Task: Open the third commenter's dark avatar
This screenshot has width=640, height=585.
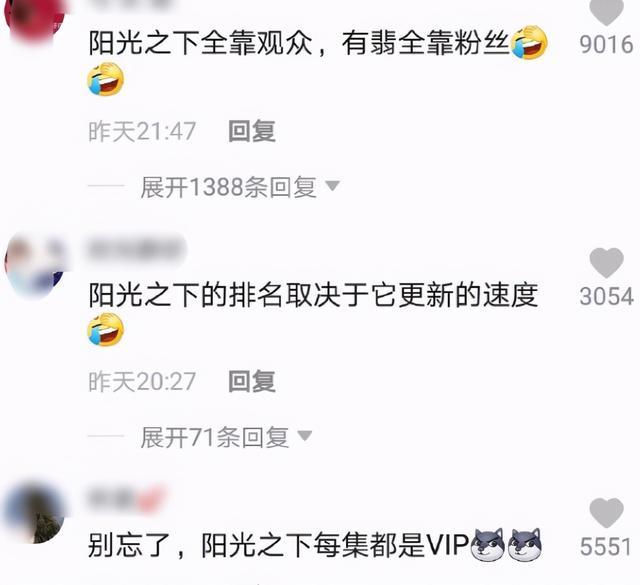Action: click(34, 514)
